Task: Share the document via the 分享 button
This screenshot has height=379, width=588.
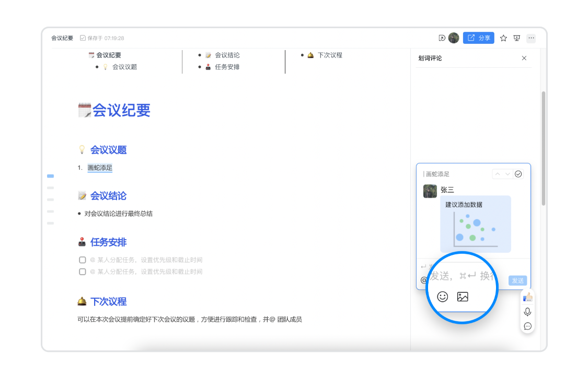Action: [478, 38]
